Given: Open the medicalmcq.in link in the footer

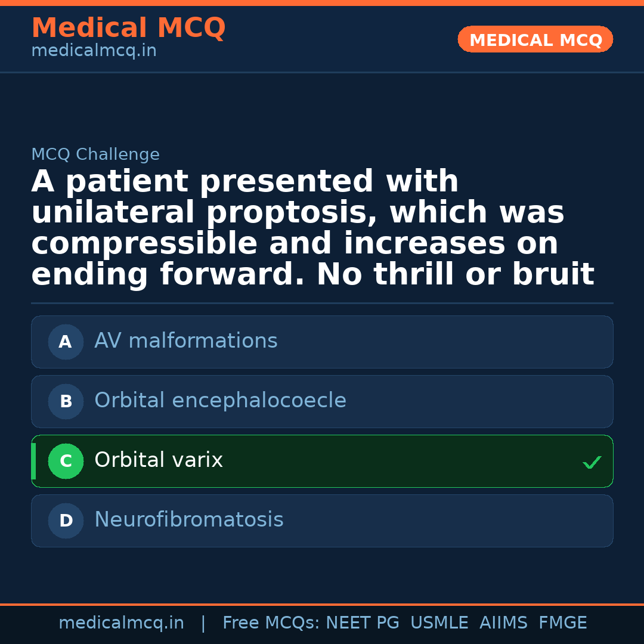Looking at the screenshot, I should coord(121,623).
